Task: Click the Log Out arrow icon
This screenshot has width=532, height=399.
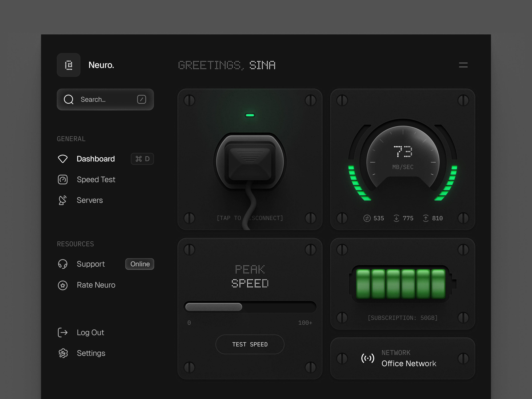Action: point(63,332)
